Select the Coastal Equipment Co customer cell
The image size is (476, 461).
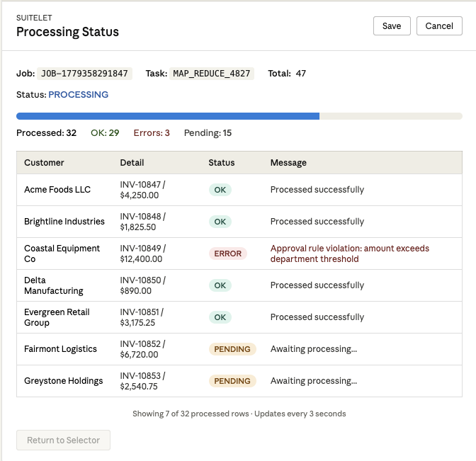(62, 254)
